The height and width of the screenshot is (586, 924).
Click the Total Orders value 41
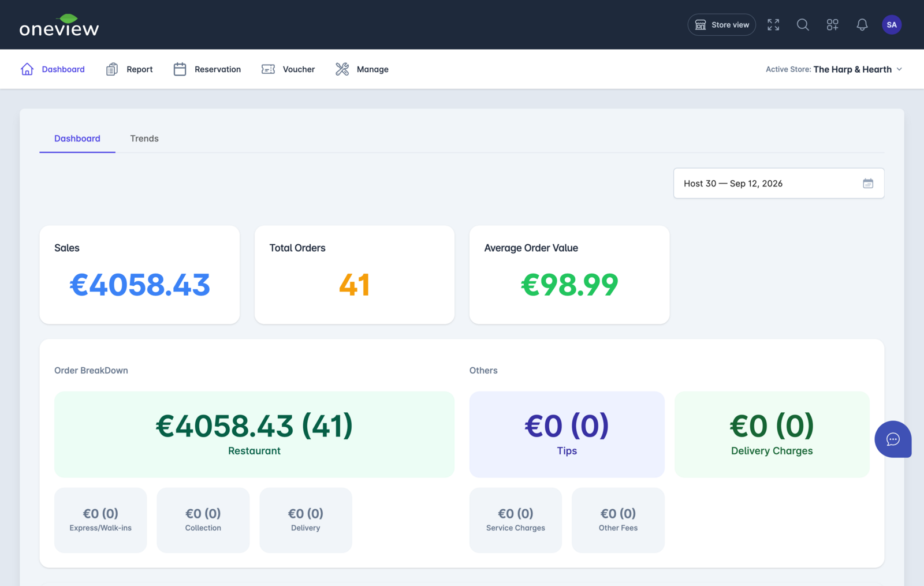click(x=354, y=285)
